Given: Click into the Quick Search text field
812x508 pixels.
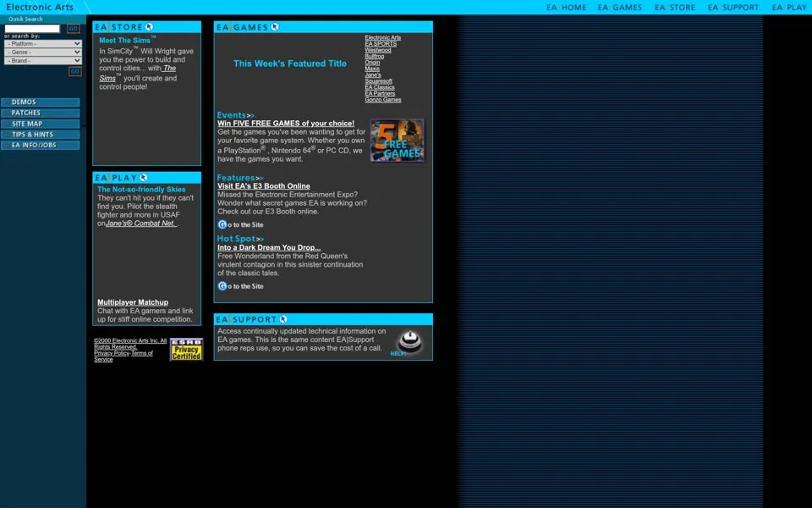Looking at the screenshot, I should click(x=32, y=29).
